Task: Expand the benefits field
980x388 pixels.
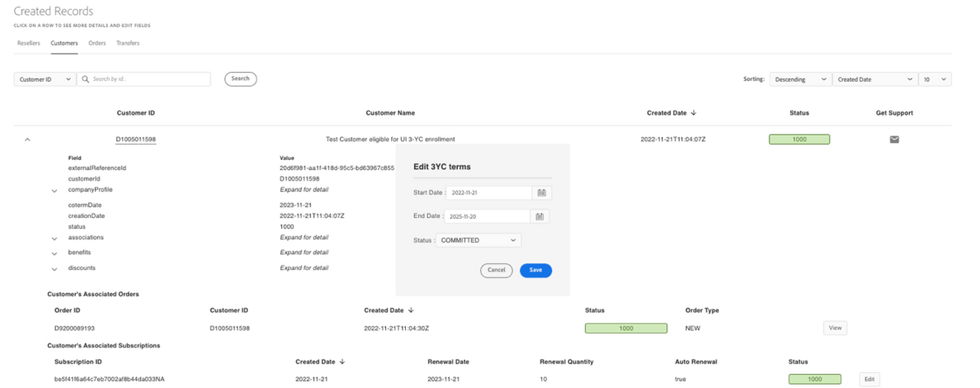Action: click(x=54, y=253)
